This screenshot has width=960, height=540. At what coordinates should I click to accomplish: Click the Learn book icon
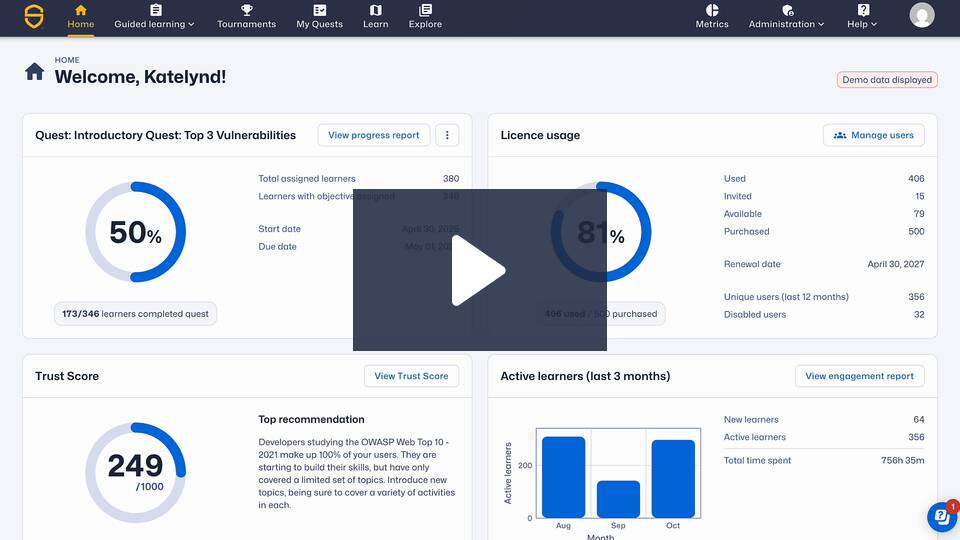pyautogui.click(x=376, y=10)
